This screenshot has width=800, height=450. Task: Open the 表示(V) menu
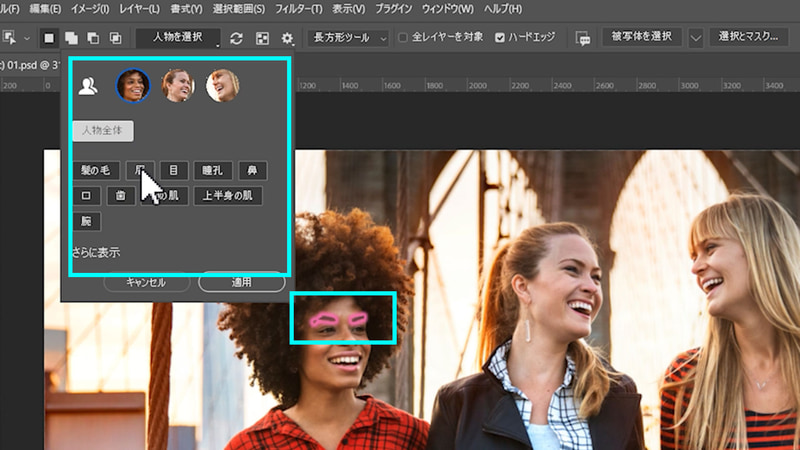[x=348, y=9]
